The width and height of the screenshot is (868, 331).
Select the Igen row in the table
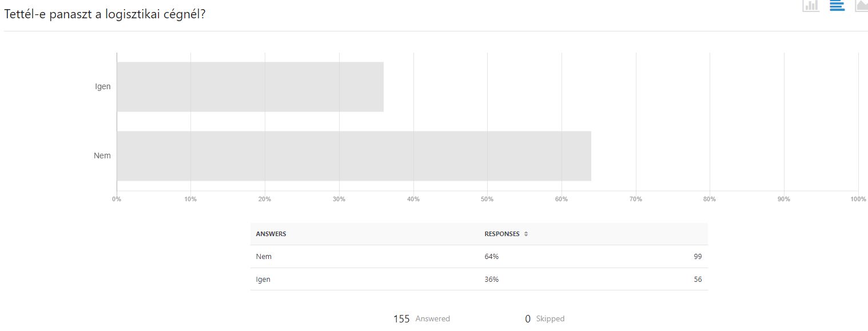coord(479,280)
